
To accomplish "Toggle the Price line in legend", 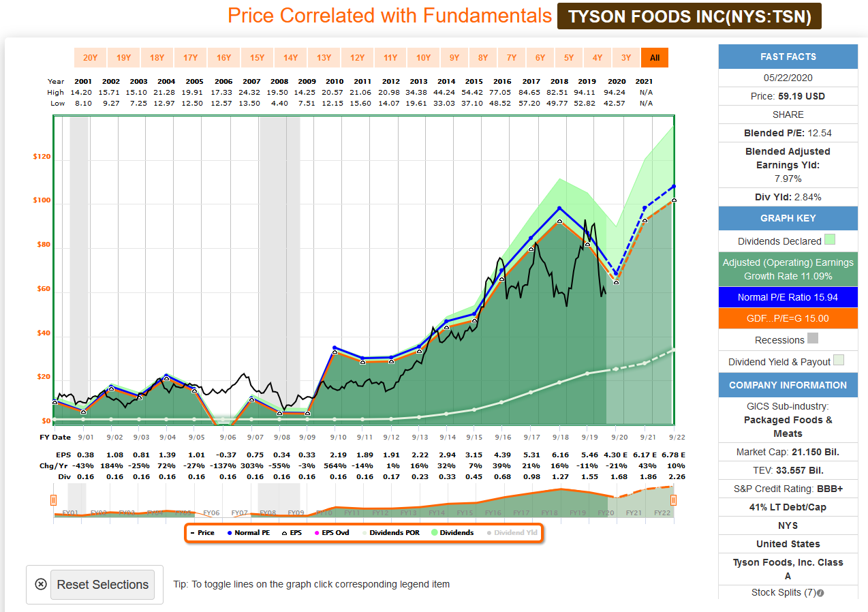I will [202, 532].
